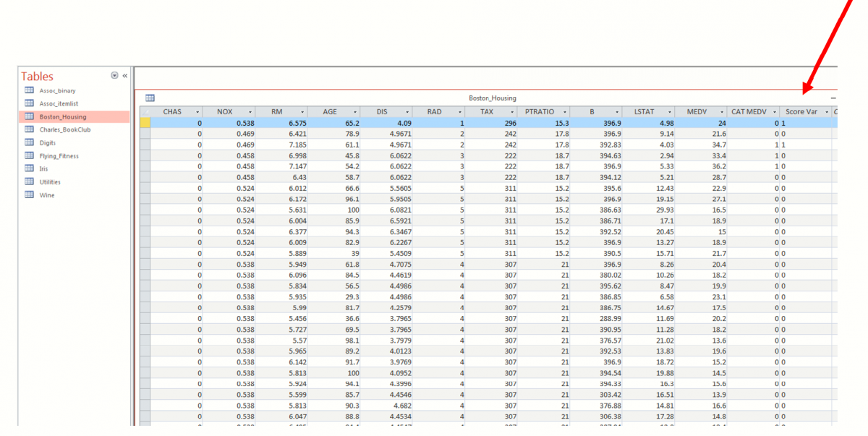Open the NOX column filter dropdown arrow

(x=250, y=112)
